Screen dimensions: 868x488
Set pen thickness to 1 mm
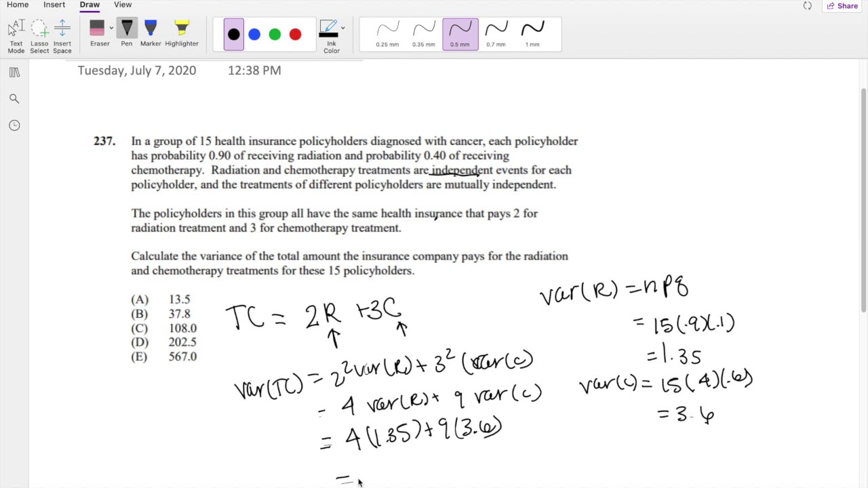coord(532,35)
